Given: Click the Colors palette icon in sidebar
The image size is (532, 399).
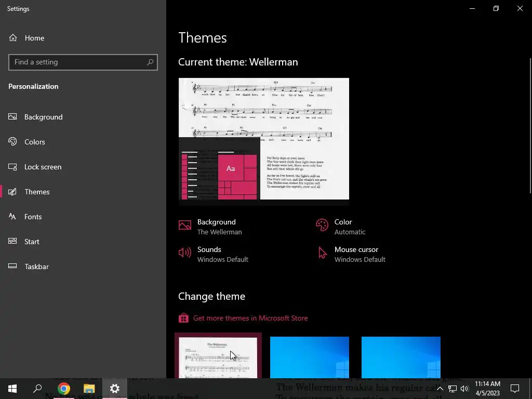Looking at the screenshot, I should [x=12, y=141].
